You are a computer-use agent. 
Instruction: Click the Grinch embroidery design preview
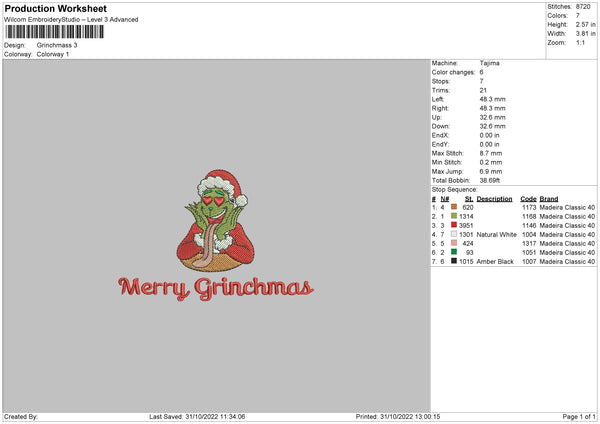(215, 221)
